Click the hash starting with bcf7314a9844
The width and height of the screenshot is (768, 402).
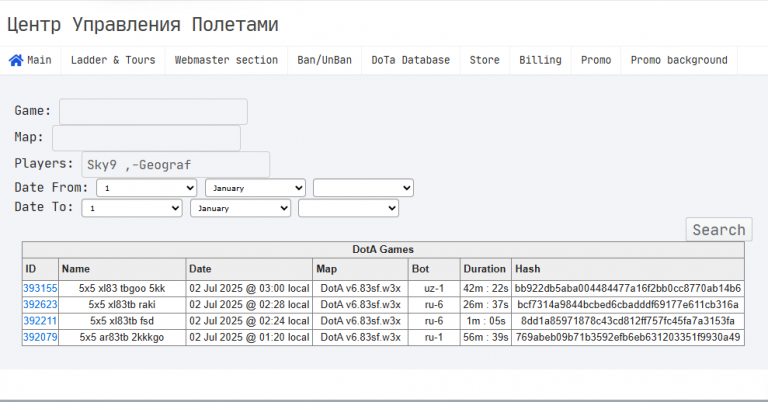pyautogui.click(x=628, y=305)
